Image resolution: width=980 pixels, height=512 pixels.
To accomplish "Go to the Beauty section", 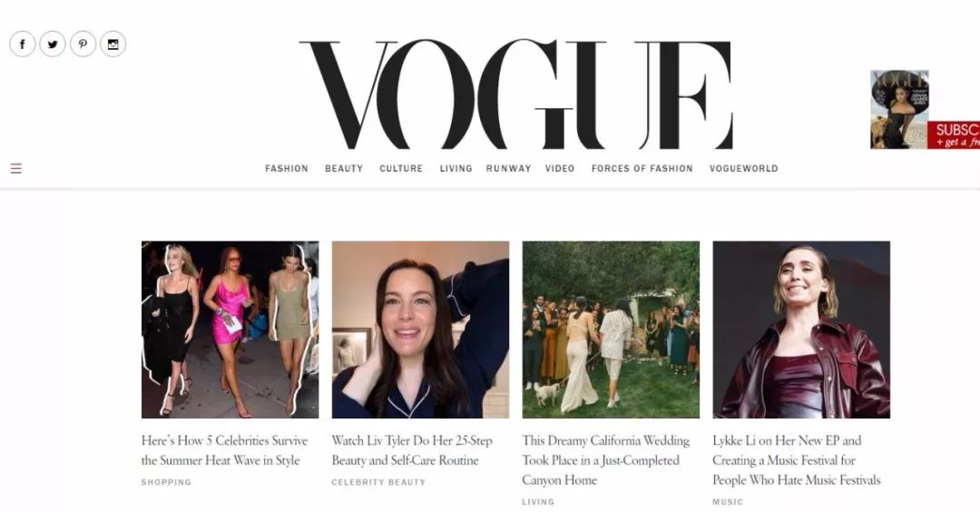I will [344, 168].
